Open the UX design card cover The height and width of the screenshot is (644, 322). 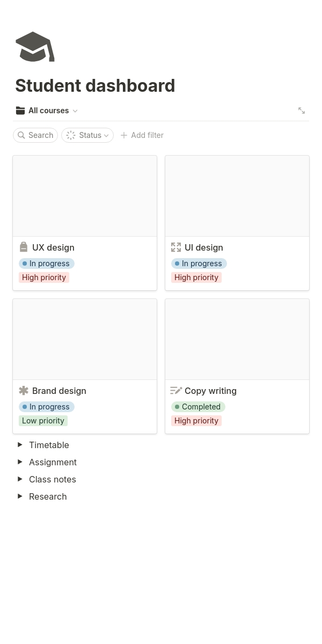coord(85,196)
